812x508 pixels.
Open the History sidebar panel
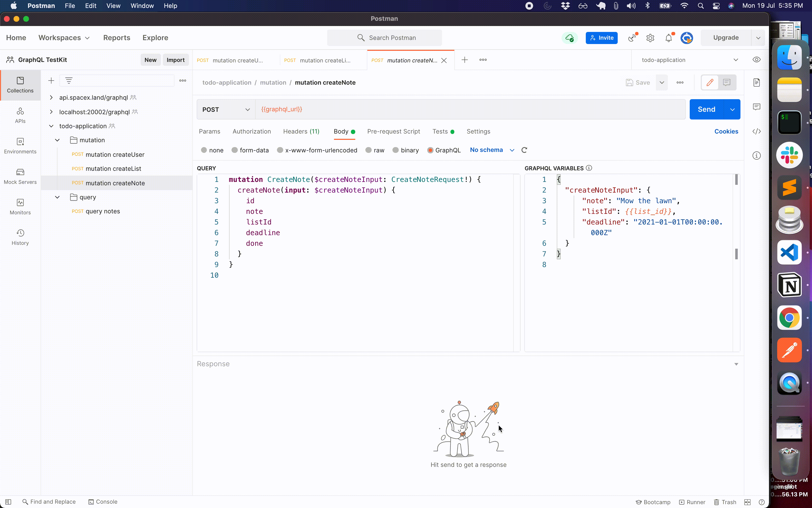[20, 237]
